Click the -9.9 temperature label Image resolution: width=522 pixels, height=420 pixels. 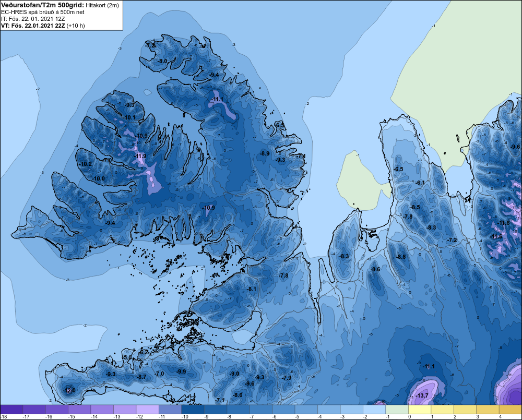(181, 371)
